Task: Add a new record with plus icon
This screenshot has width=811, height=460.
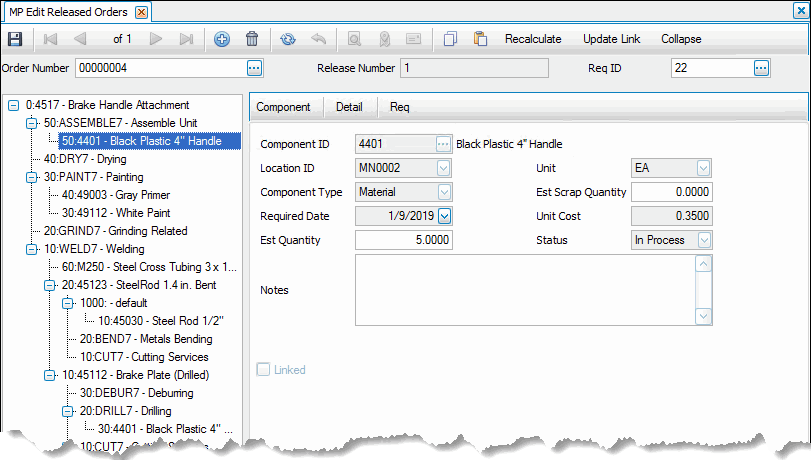Action: coord(222,39)
